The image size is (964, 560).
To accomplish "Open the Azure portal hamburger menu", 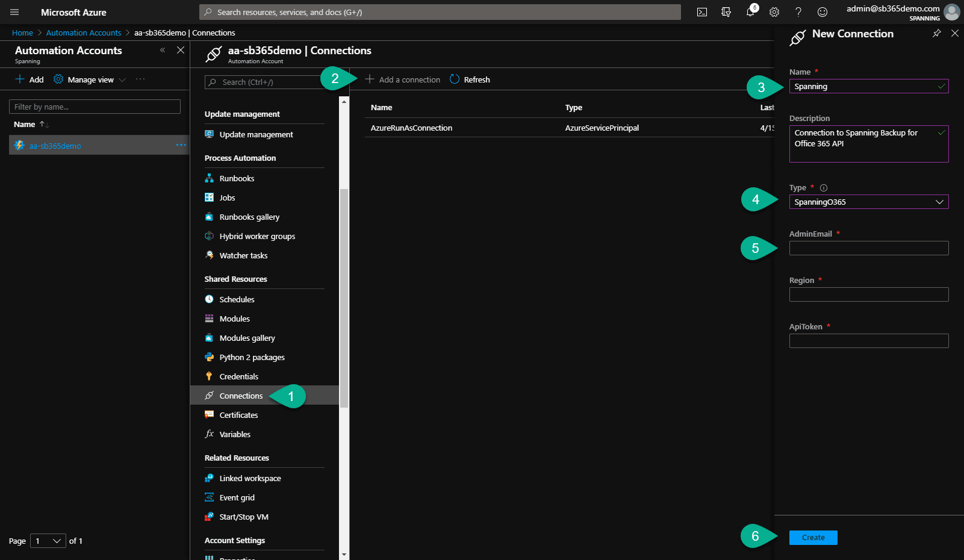I will [14, 12].
